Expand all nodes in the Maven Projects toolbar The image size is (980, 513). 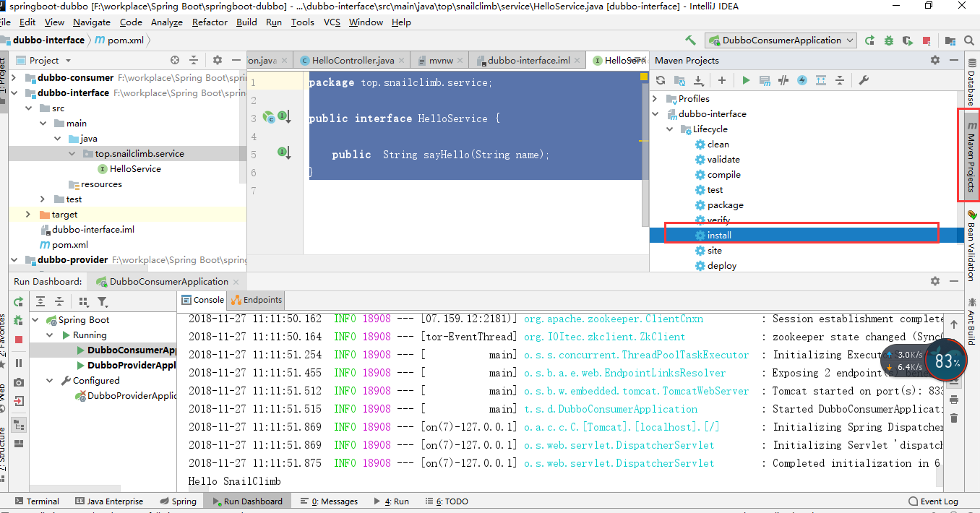pyautogui.click(x=821, y=80)
